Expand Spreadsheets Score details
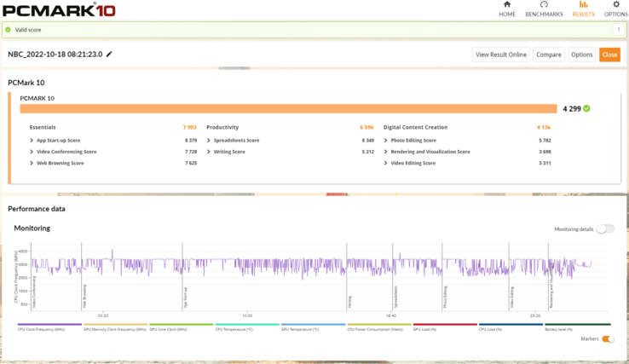Viewport: 629px width, 364px height. (209, 141)
